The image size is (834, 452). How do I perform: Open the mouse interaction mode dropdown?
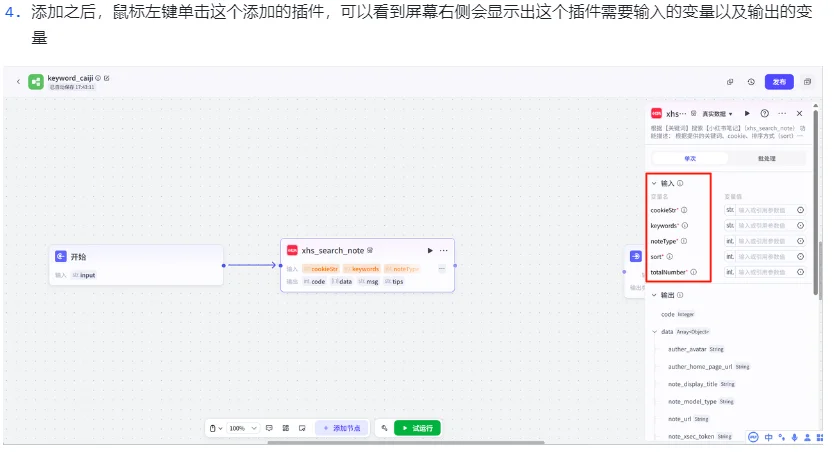click(x=216, y=428)
